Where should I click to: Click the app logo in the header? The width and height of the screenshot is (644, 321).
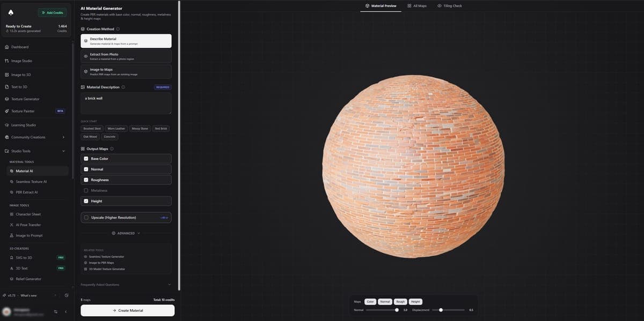click(11, 12)
